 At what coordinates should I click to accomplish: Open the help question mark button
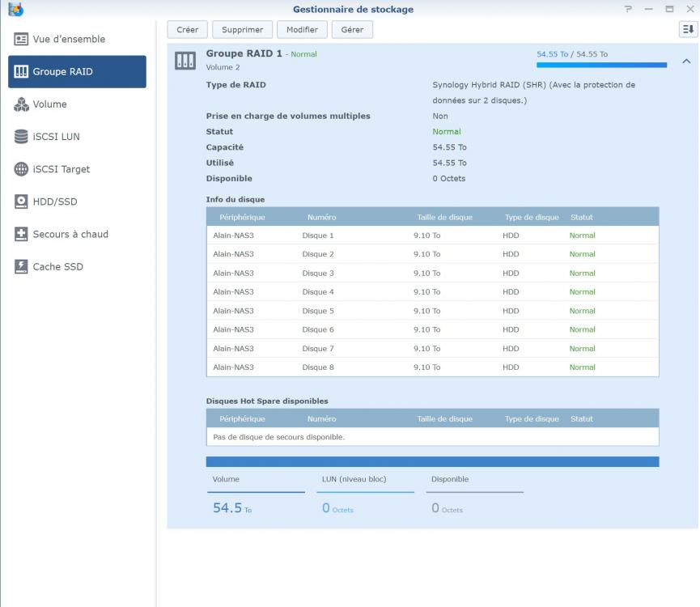pos(628,9)
